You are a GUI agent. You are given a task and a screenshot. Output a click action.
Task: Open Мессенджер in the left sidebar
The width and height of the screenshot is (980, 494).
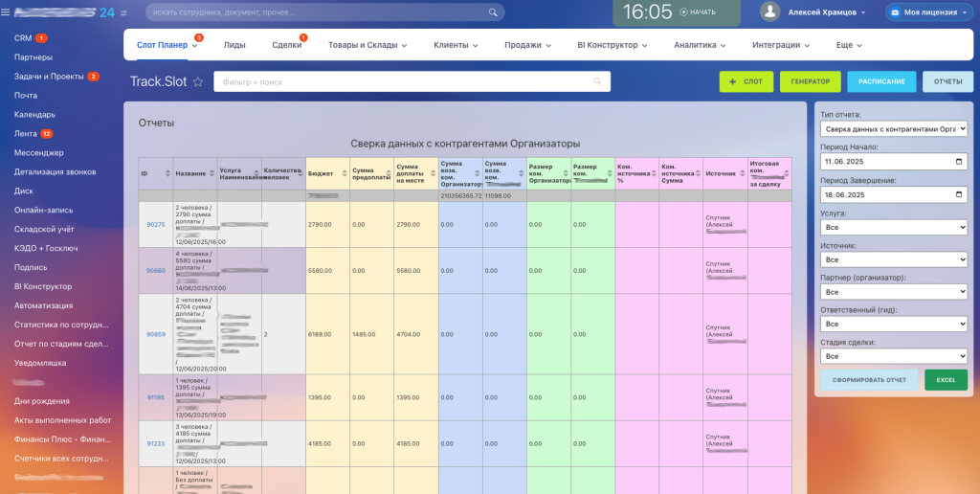(x=39, y=152)
